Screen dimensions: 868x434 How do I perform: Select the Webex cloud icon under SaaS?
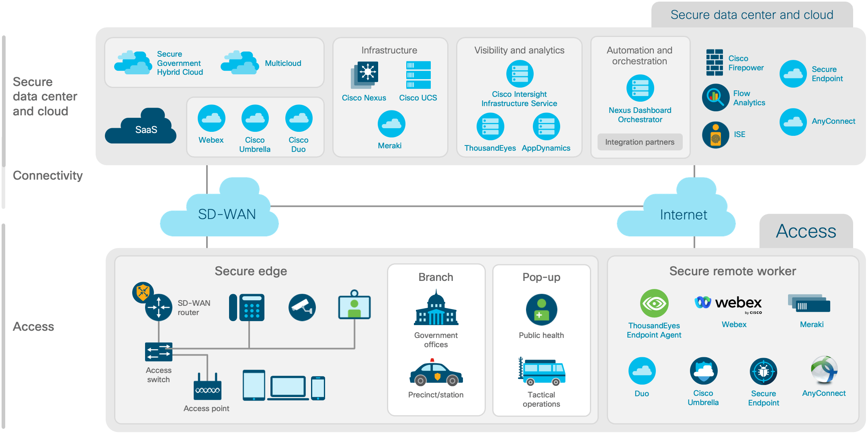tap(211, 118)
